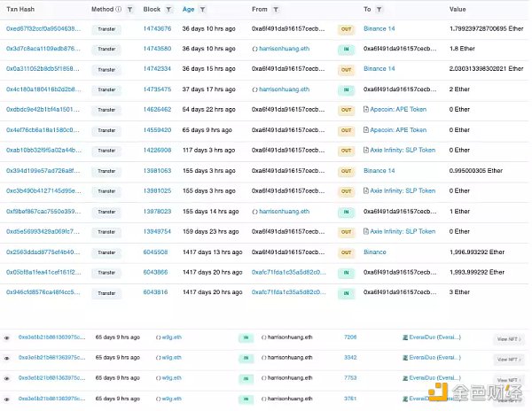Image resolution: width=532 pixels, height=411 pixels.
Task: Click eye icon on the token 3761 row
Action: (x=6, y=399)
